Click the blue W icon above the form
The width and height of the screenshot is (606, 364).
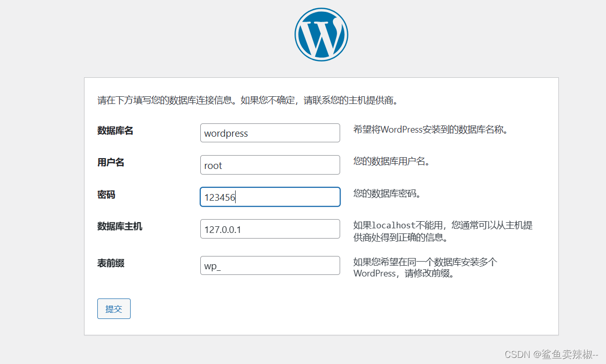321,34
